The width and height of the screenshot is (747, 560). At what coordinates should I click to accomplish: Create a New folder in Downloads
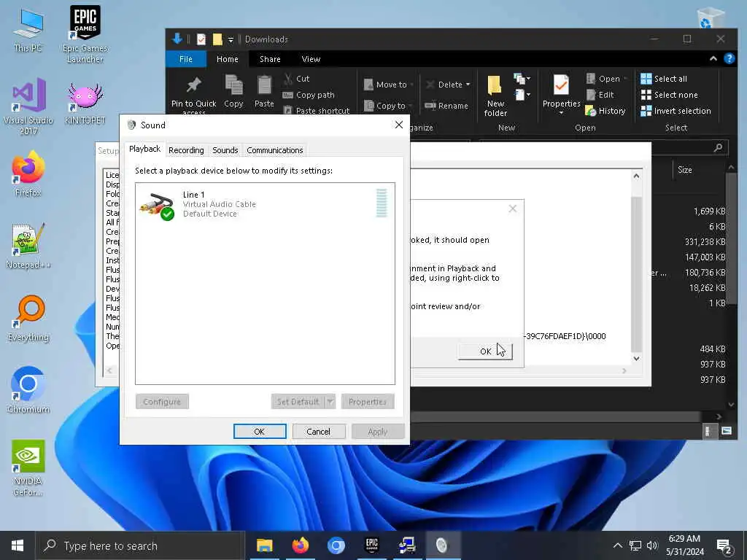point(495,96)
